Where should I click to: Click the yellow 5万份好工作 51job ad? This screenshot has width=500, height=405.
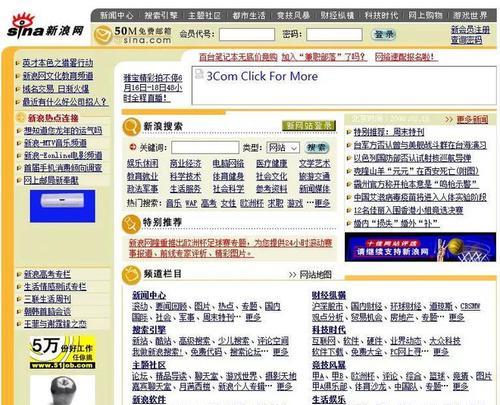click(x=62, y=352)
